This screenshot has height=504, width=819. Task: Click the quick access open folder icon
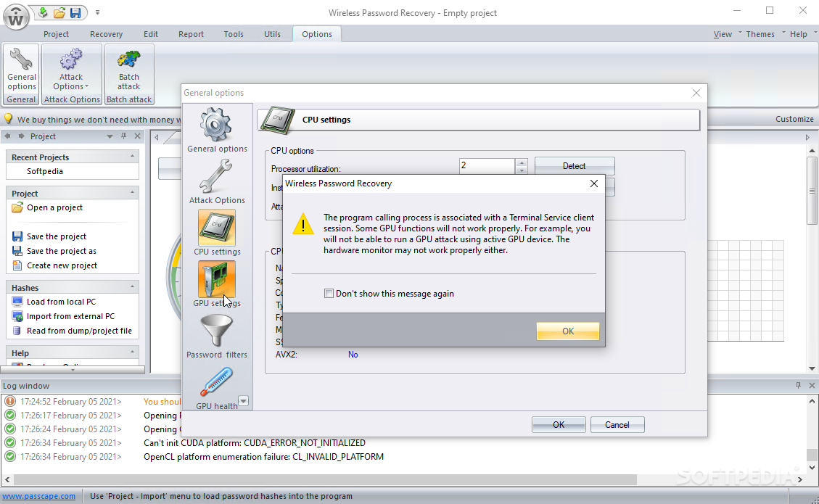click(x=59, y=12)
